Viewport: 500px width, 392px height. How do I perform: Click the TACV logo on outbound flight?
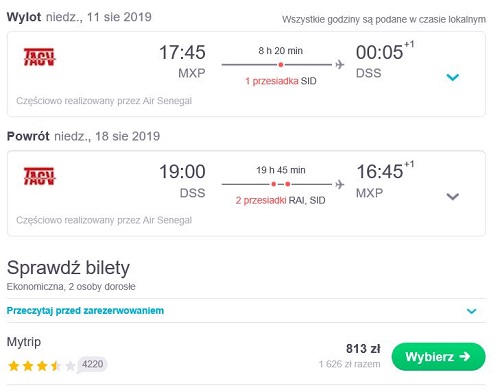pyautogui.click(x=39, y=57)
